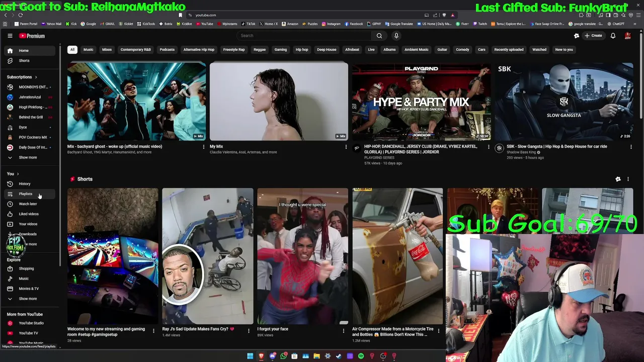Viewport: 644px width, 362px height.
Task: Open Spotify from the taskbar
Action: (x=361, y=356)
